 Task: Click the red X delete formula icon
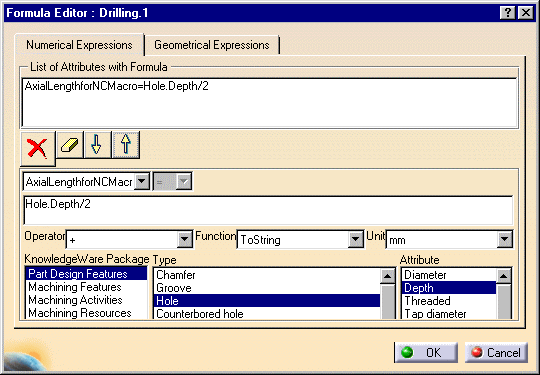point(38,148)
